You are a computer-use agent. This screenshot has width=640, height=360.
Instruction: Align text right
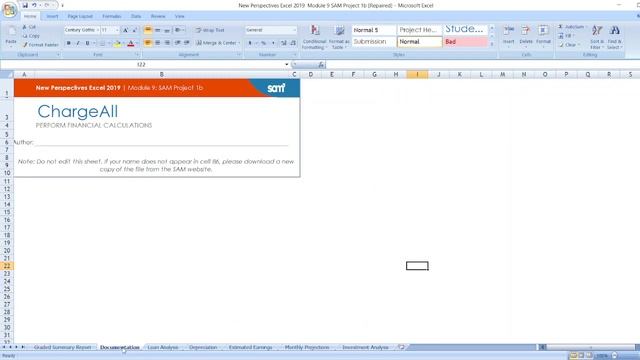[167, 43]
